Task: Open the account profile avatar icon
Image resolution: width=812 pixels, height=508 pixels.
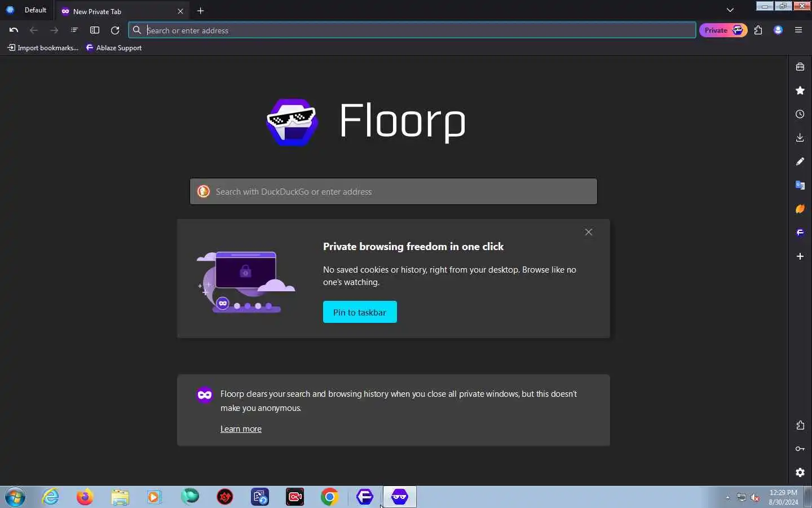Action: point(778,30)
